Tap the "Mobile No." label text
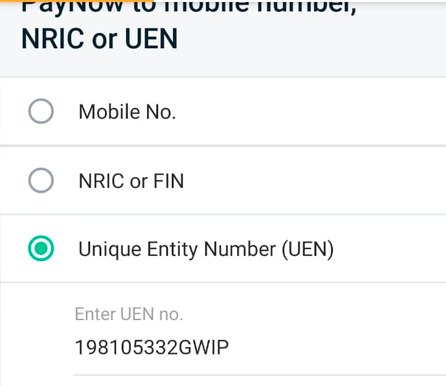446x386 pixels. coord(127,112)
